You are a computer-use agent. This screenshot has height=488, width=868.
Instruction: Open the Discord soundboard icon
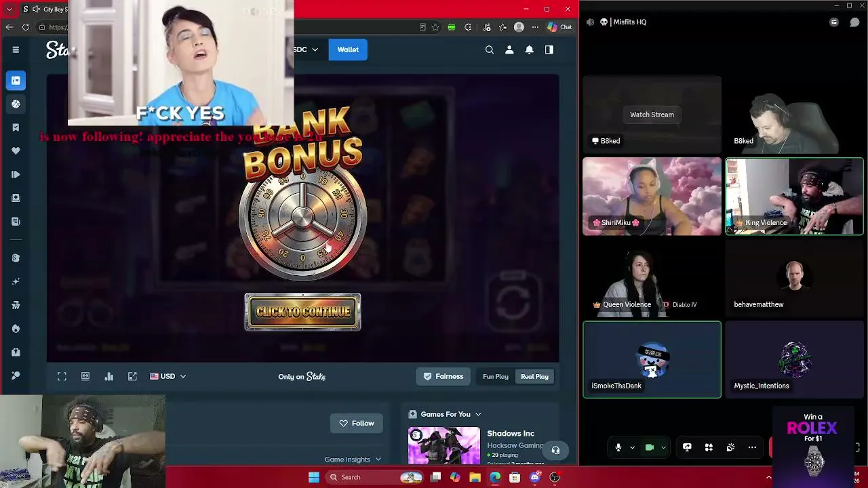pos(730,447)
